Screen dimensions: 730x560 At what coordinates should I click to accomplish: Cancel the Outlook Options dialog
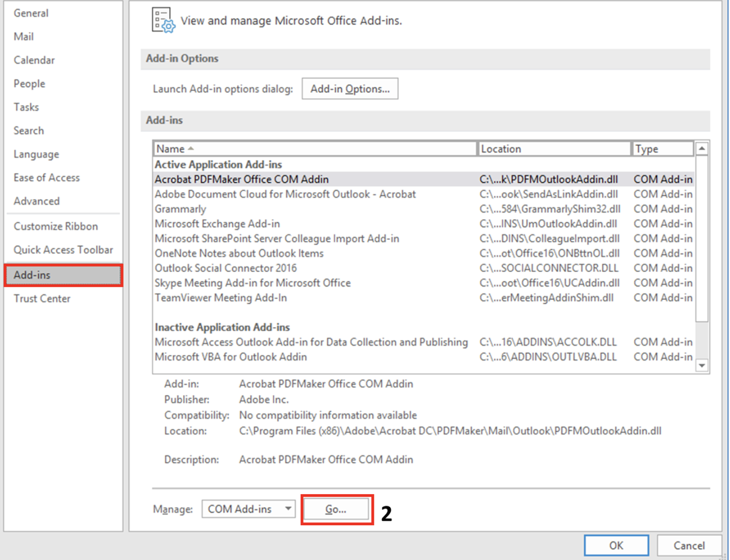(x=688, y=545)
